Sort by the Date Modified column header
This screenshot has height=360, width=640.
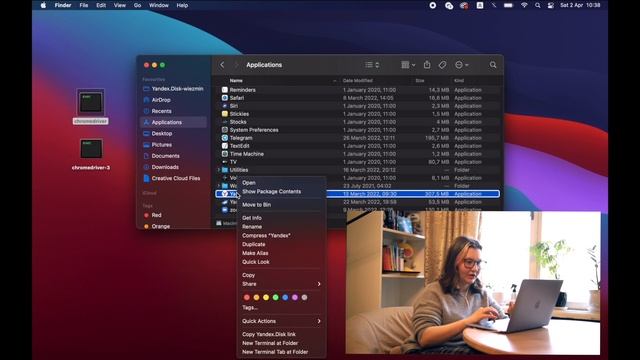click(358, 81)
